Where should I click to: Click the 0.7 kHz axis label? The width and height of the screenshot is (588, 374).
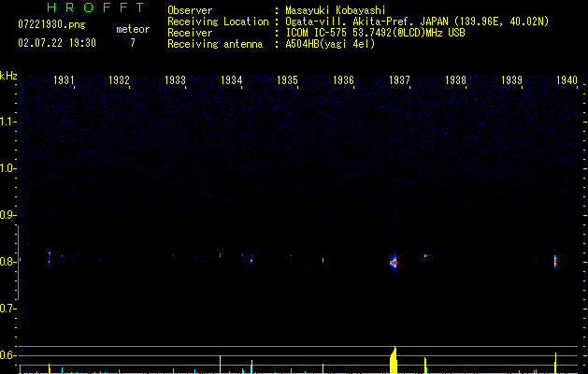(7, 309)
